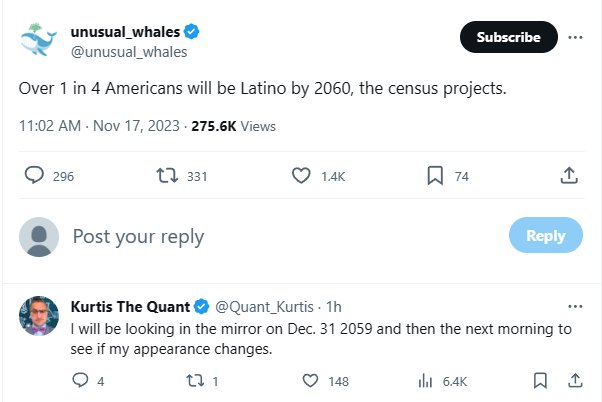Subscribe to unusual_whales
Screen dimensions: 602x402
(x=509, y=37)
